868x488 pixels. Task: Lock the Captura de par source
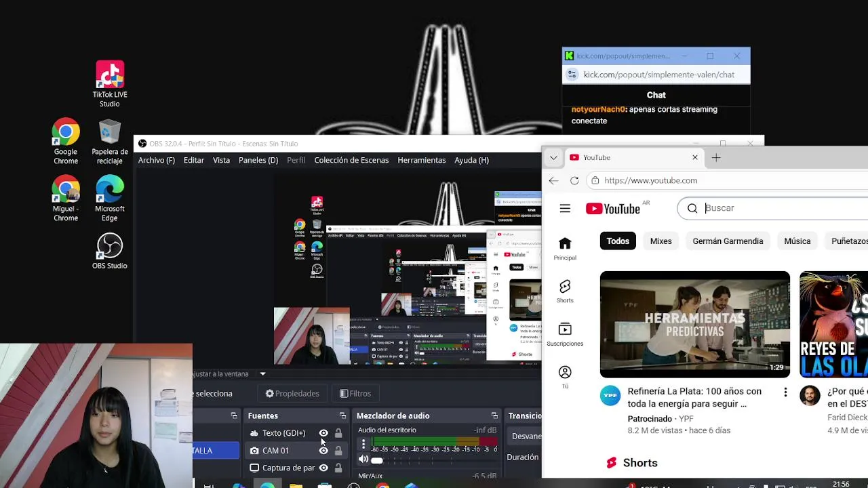pos(338,468)
